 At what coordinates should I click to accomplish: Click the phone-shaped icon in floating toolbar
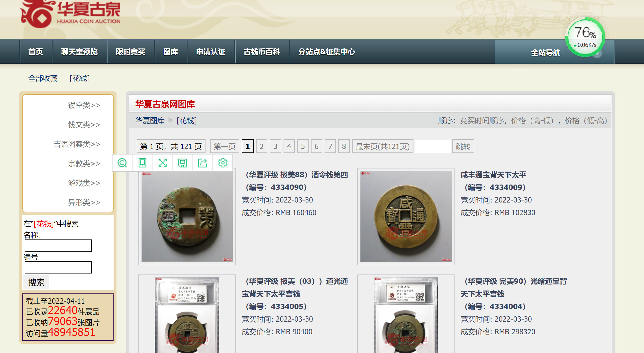[142, 163]
